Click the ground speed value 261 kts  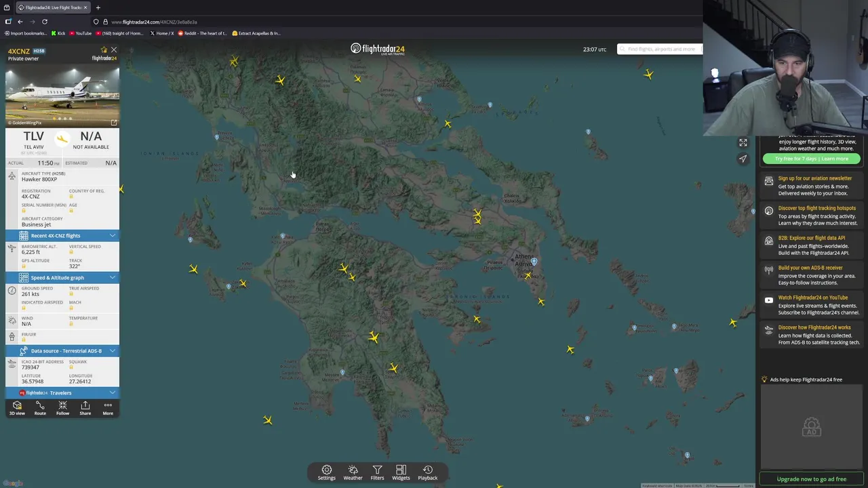point(30,294)
